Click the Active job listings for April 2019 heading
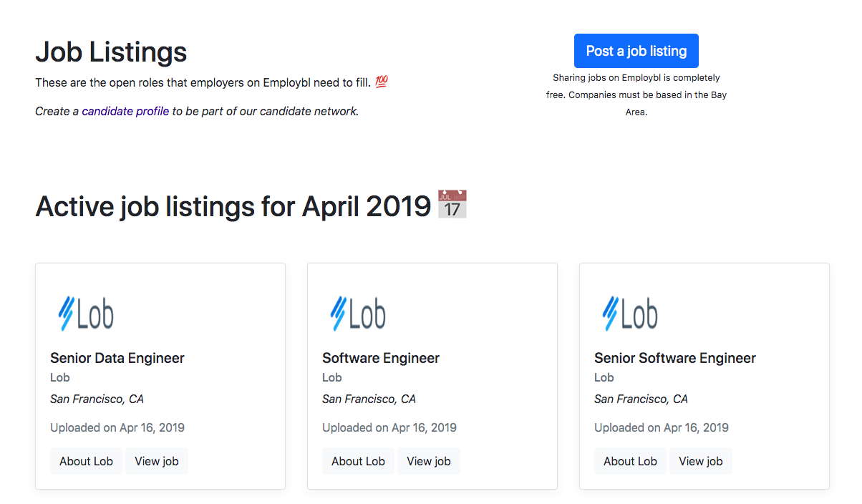 [233, 206]
